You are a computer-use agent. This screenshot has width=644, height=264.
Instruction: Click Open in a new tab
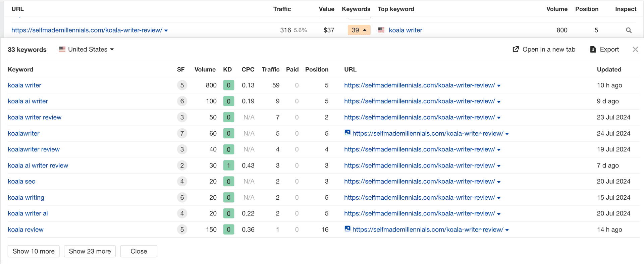(x=544, y=49)
